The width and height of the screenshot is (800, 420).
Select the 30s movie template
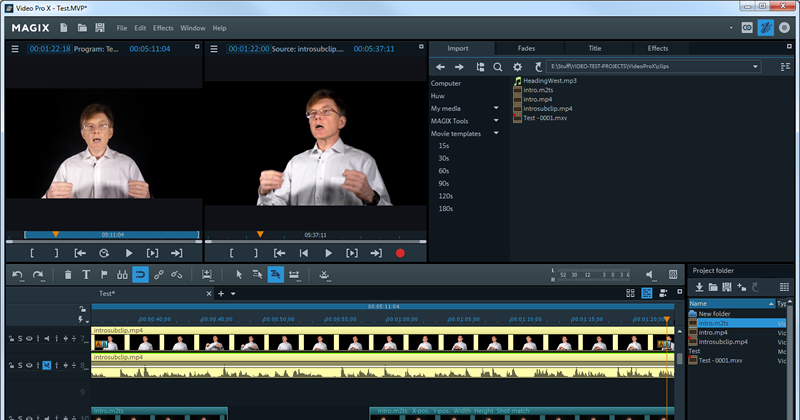[446, 158]
